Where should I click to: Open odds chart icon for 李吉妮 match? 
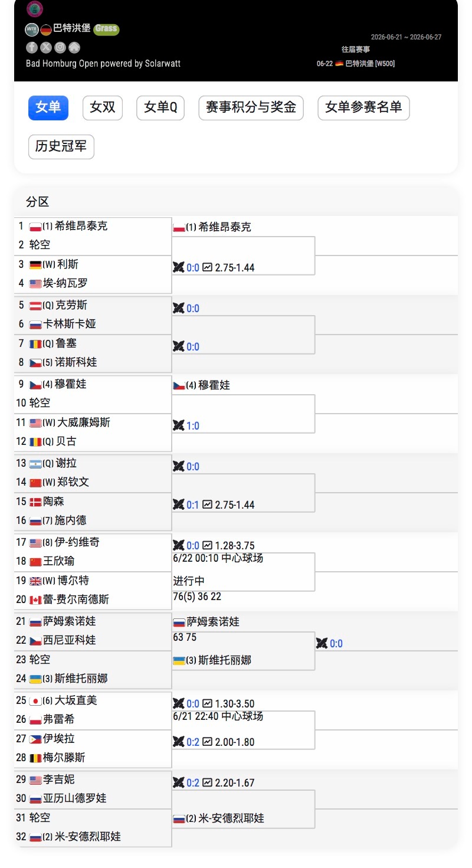(x=207, y=782)
